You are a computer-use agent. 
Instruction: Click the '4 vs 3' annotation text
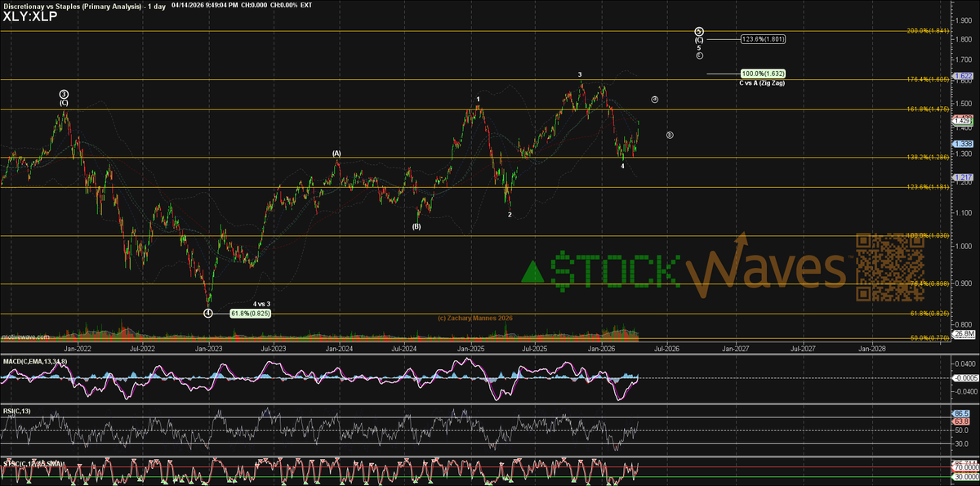pyautogui.click(x=261, y=304)
